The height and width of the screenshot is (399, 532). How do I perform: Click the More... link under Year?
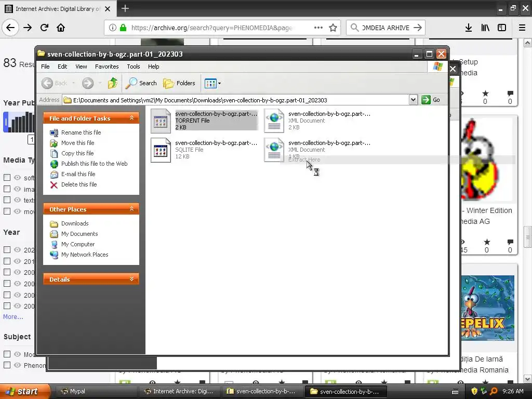click(x=13, y=316)
